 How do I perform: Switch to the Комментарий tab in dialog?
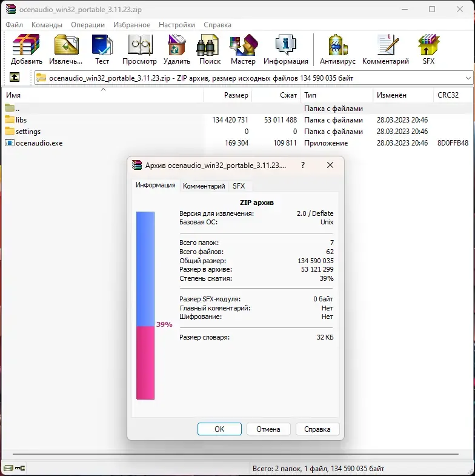point(204,186)
